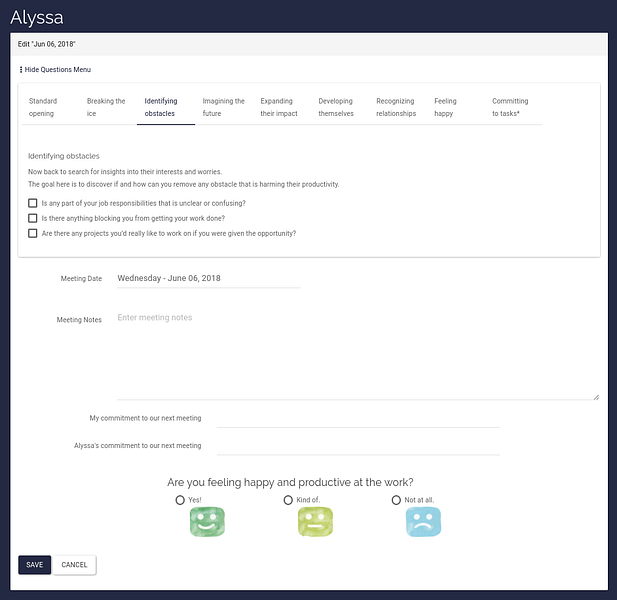Click Alyssa's commitment to next meeting field
The width and height of the screenshot is (617, 600).
358,446
